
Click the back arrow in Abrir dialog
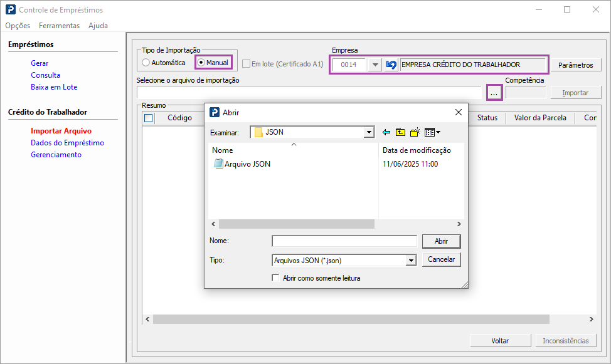tap(386, 132)
